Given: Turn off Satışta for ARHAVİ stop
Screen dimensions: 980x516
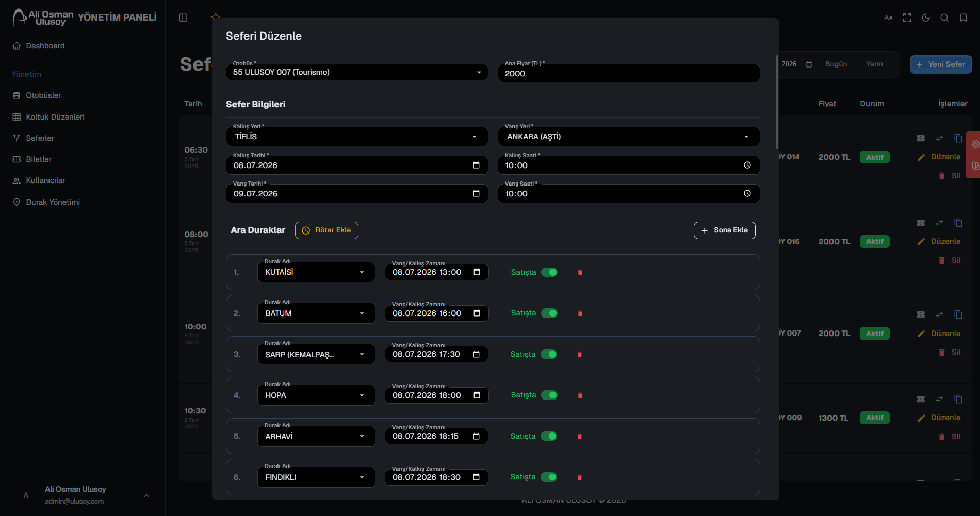Looking at the screenshot, I should 549,436.
